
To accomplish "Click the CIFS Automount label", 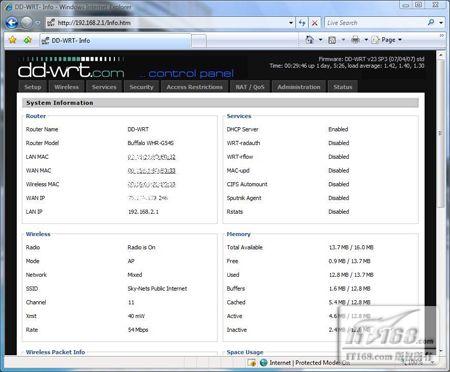I will [x=247, y=184].
